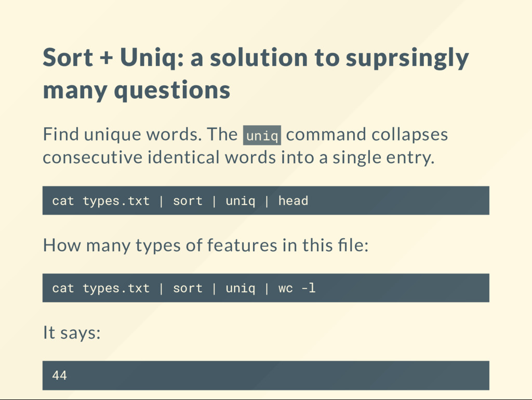Click the misspelled word 'suprsingly' in title
The image size is (532, 400).
407,58
